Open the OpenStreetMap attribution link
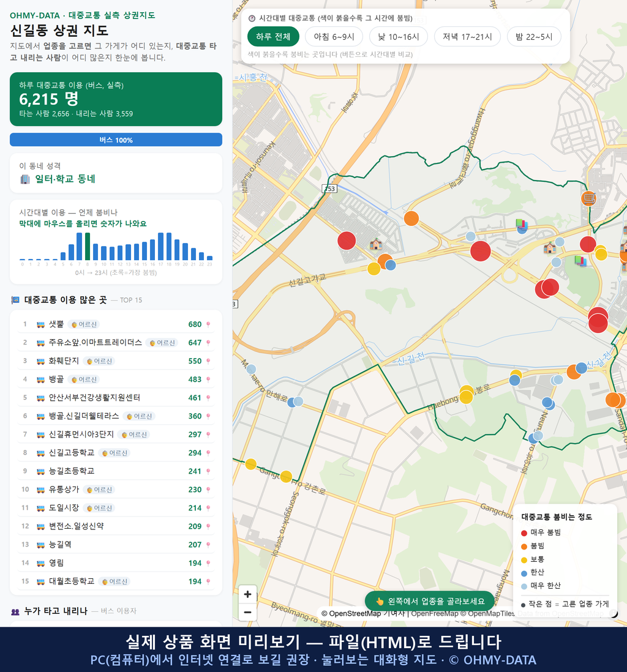627x672 pixels. (351, 614)
